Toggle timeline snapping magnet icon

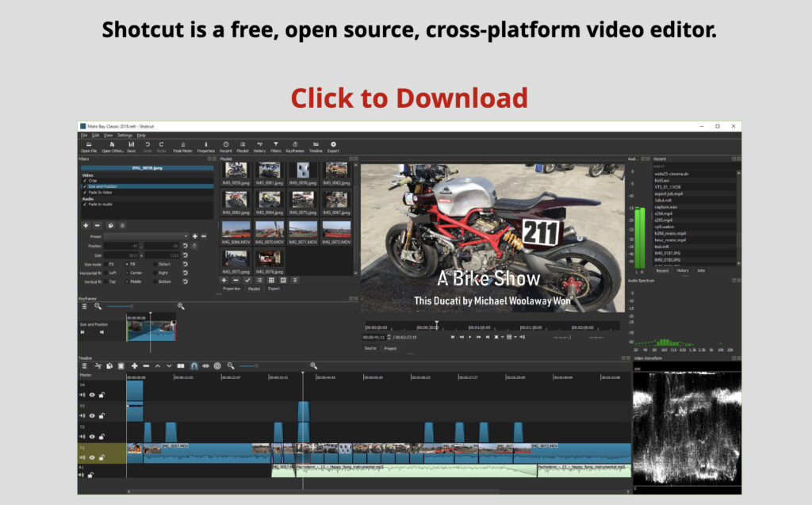click(x=193, y=365)
